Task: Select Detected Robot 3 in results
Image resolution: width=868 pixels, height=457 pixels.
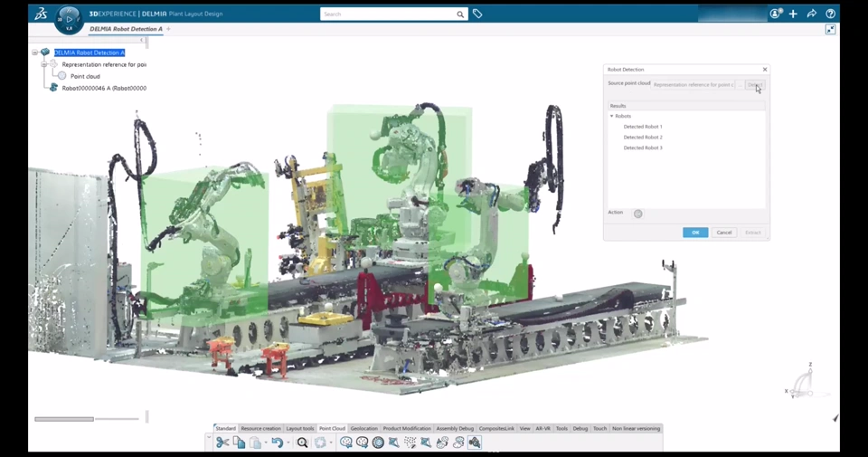Action: click(x=643, y=148)
